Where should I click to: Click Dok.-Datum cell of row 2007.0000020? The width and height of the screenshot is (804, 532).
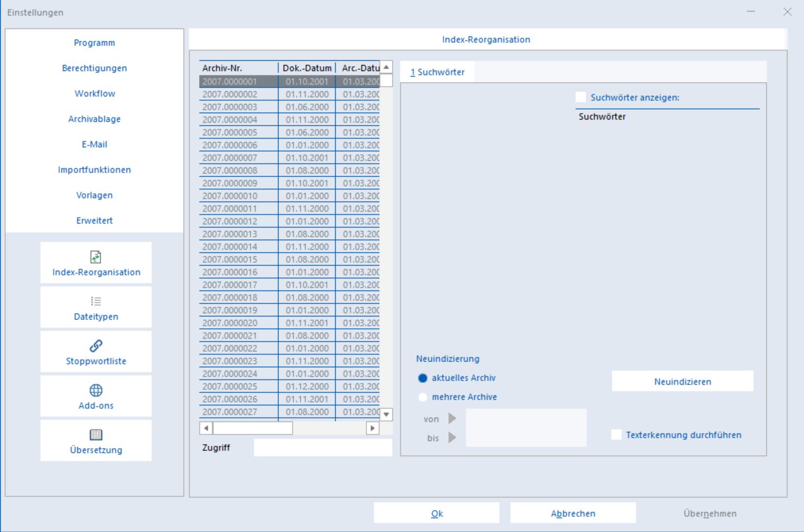(x=307, y=323)
